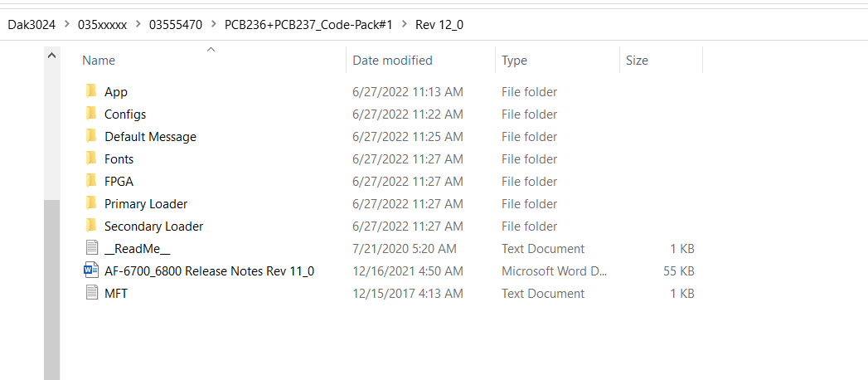Select the __ReadMe__ text file icon
868x380 pixels.
(x=91, y=248)
